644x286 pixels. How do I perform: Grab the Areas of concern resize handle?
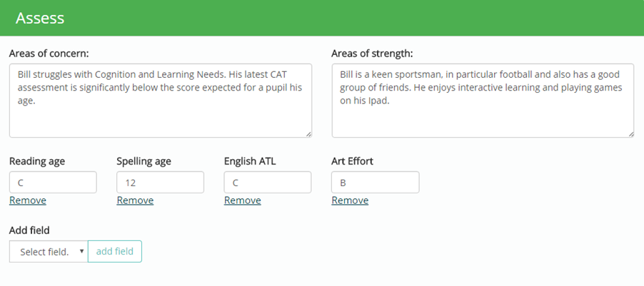point(308,133)
